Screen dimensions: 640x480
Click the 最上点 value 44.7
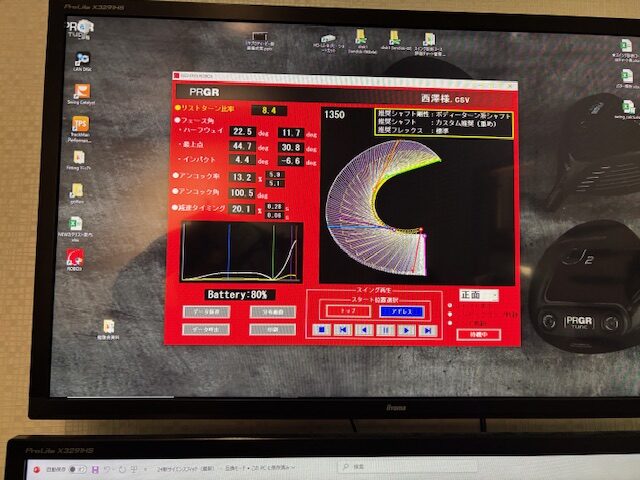[242, 146]
